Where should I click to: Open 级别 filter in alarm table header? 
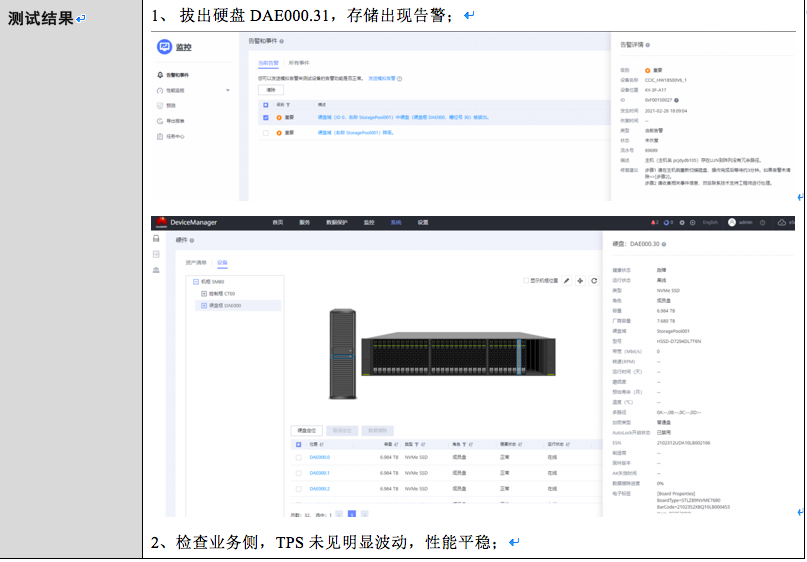(x=288, y=104)
